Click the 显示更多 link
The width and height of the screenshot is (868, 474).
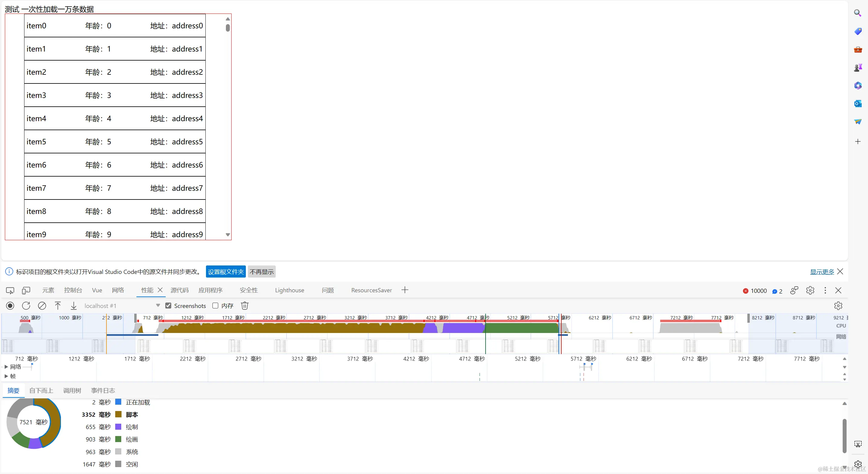coord(822,272)
